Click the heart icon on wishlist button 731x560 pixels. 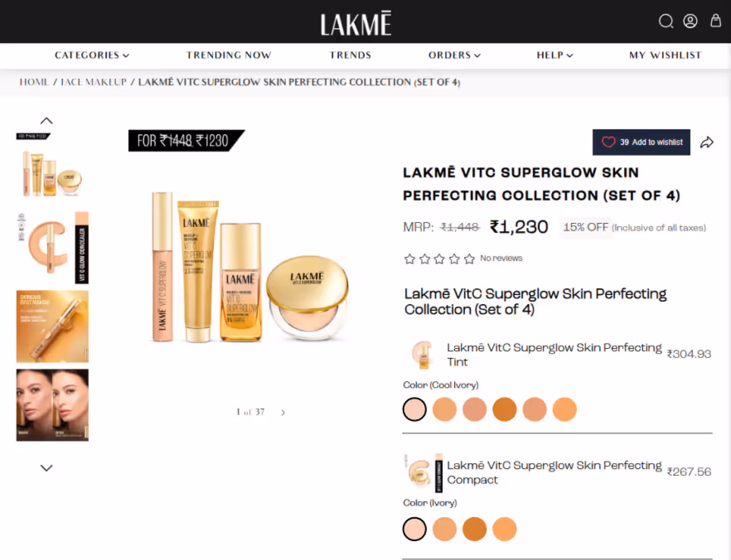(x=608, y=142)
